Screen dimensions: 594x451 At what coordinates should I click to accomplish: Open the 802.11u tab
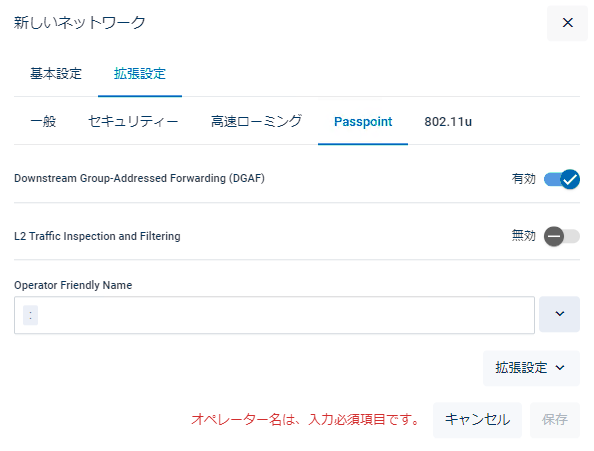448,122
